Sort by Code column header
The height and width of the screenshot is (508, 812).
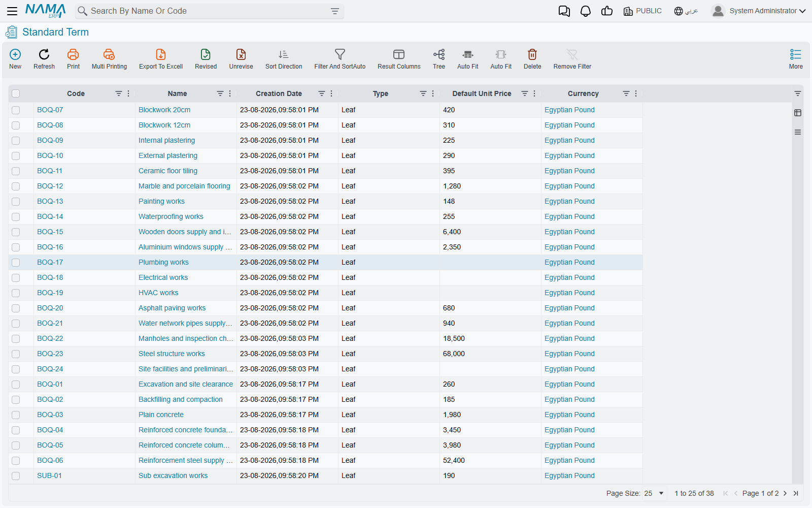tap(76, 93)
